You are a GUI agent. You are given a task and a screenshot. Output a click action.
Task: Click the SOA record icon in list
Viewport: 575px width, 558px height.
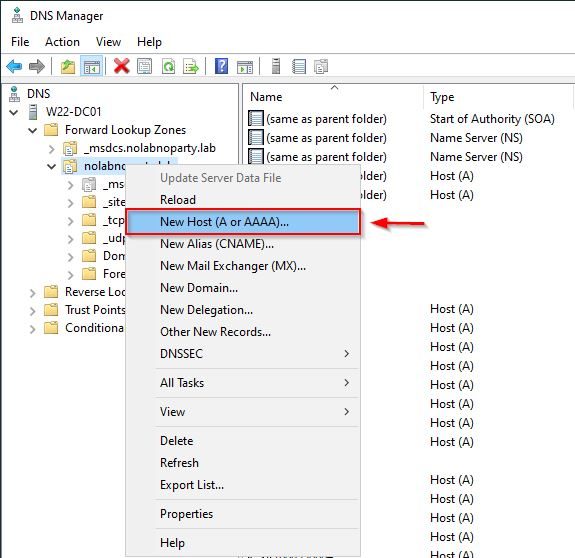point(256,118)
